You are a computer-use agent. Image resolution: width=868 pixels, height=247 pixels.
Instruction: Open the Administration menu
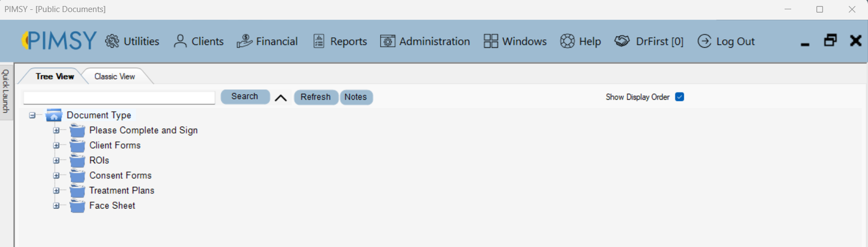click(425, 41)
